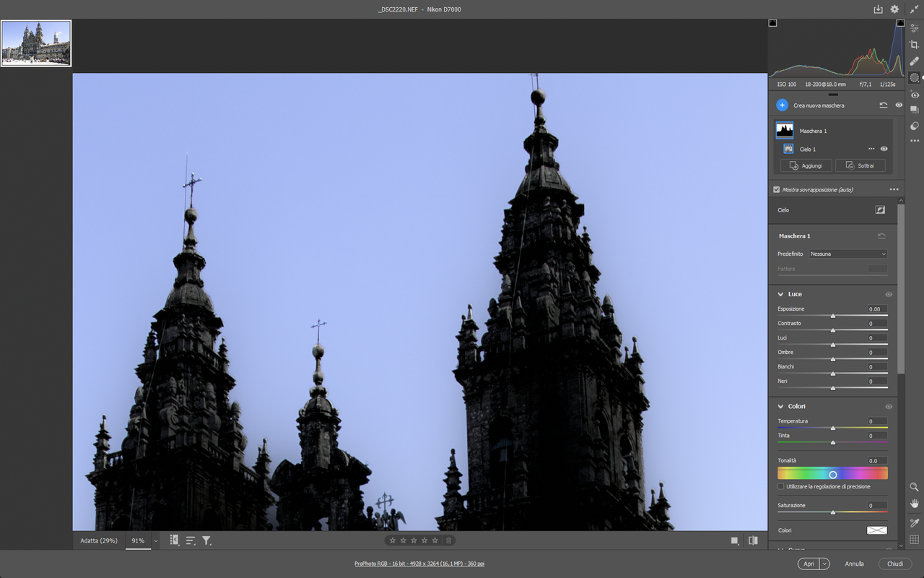Invert the Cielo mask icon

click(880, 210)
